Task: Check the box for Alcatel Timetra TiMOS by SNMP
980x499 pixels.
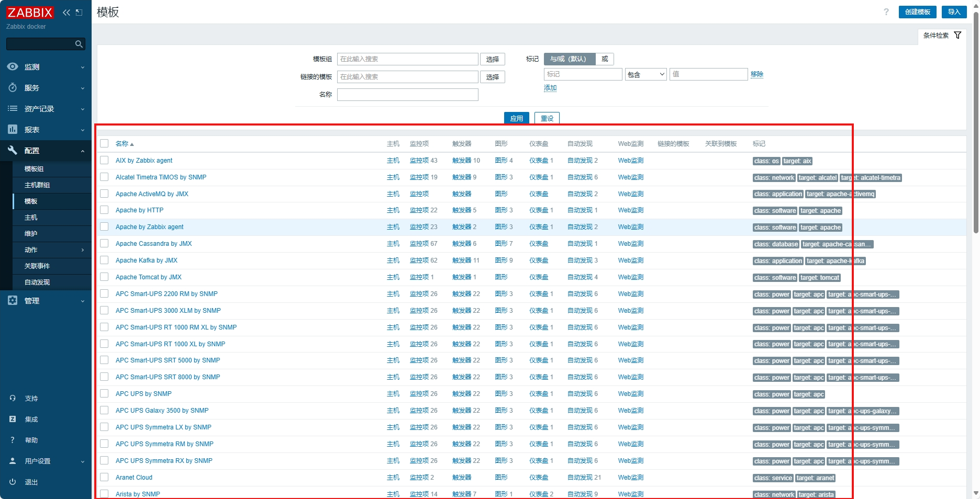Action: pyautogui.click(x=104, y=177)
